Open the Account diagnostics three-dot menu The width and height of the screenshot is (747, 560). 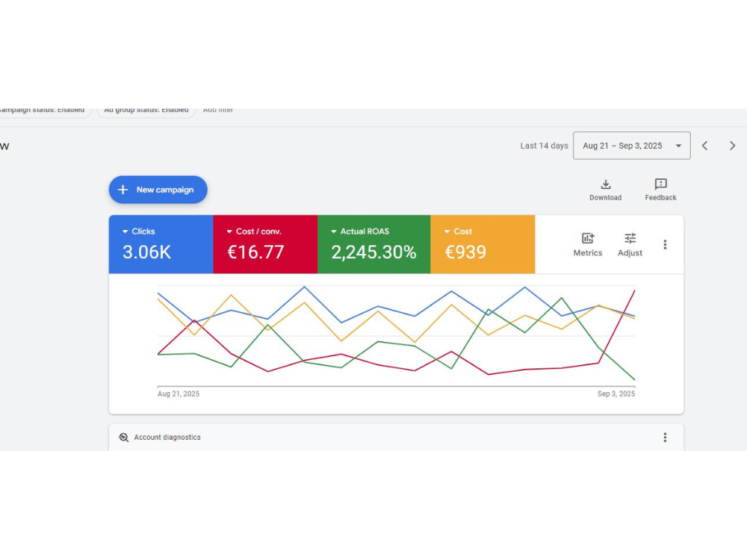click(665, 437)
